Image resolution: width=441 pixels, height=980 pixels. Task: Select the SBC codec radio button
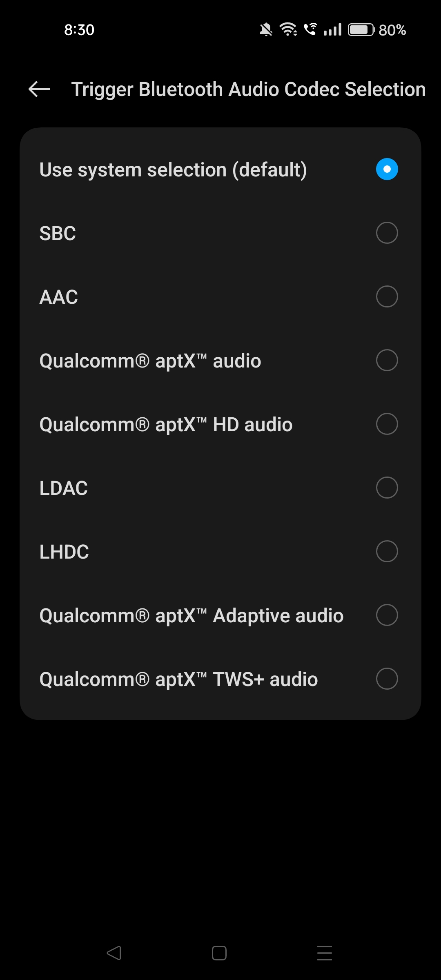point(387,233)
